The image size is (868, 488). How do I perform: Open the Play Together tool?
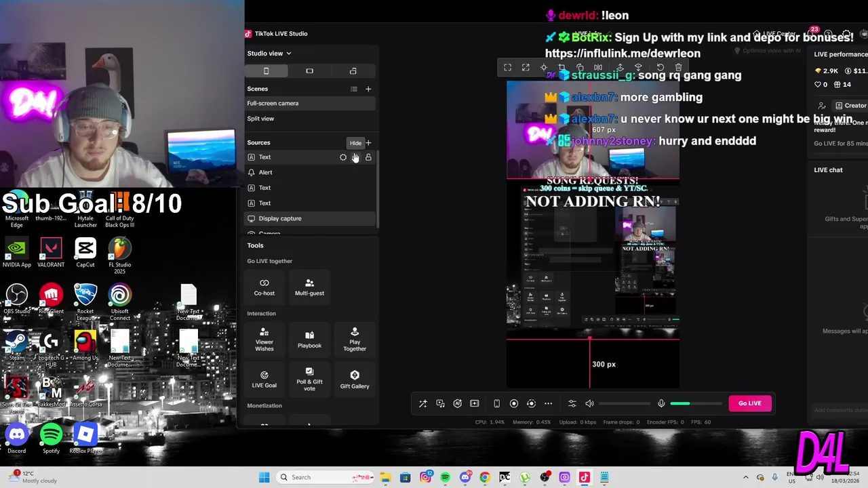355,340
